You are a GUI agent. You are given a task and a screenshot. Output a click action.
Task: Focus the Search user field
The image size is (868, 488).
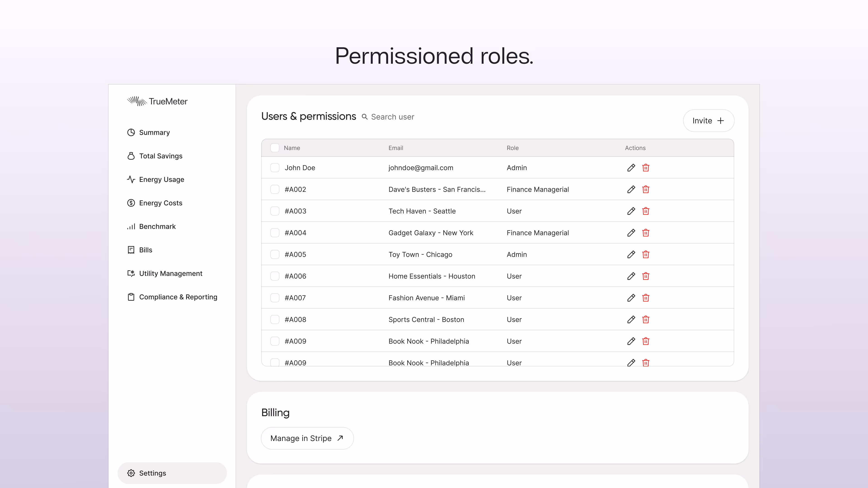coord(393,117)
